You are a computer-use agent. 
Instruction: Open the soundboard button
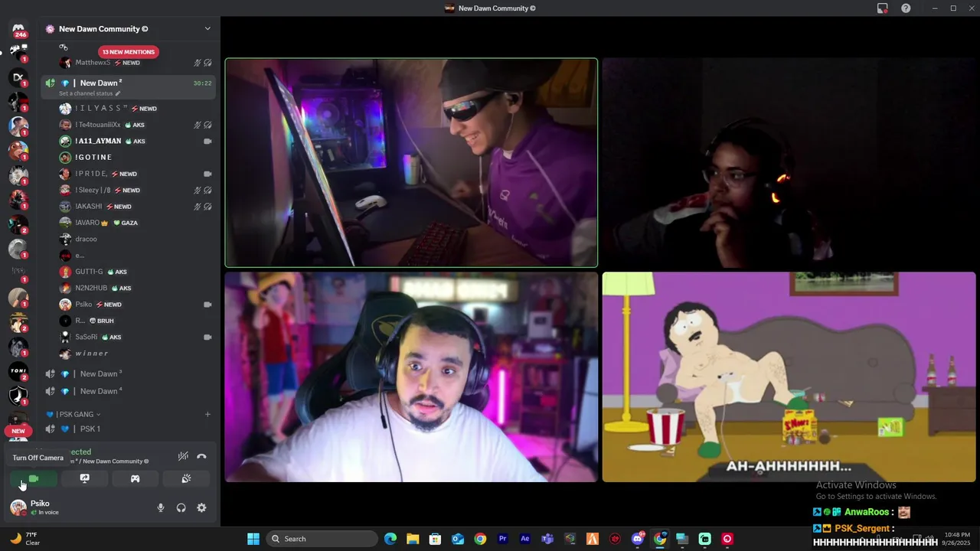[185, 478]
